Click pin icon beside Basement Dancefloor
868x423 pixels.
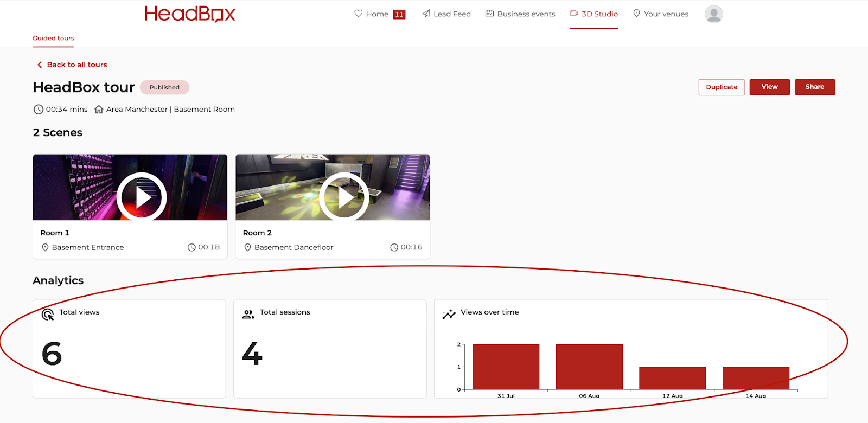click(247, 247)
